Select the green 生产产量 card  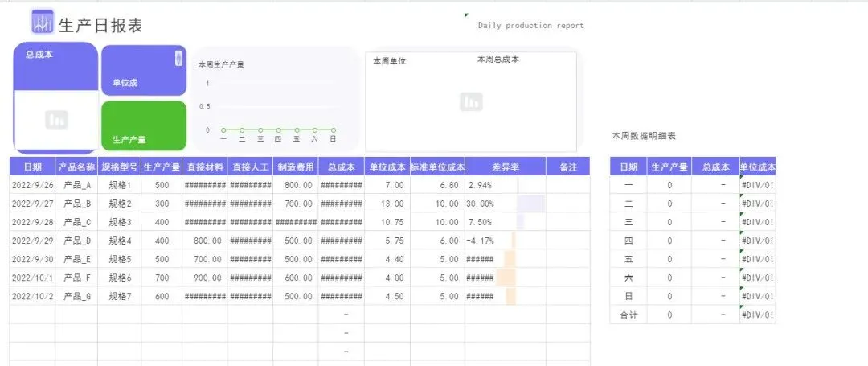(x=144, y=125)
